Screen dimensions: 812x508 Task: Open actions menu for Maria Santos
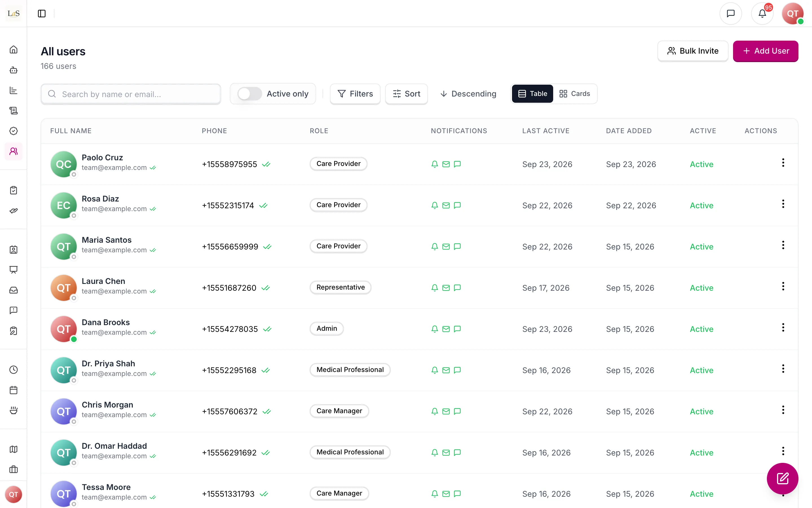coord(783,245)
